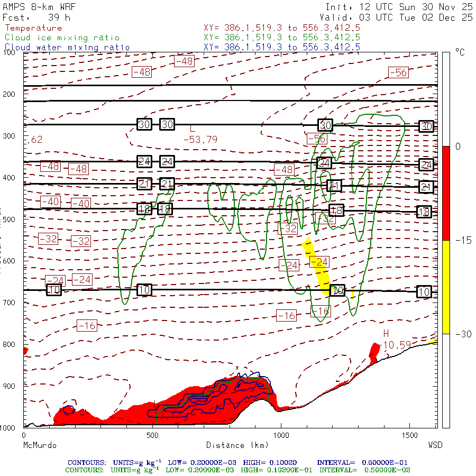The image size is (476, 476).
Task: Click the red "Temperature" legend label
Action: tap(33, 28)
